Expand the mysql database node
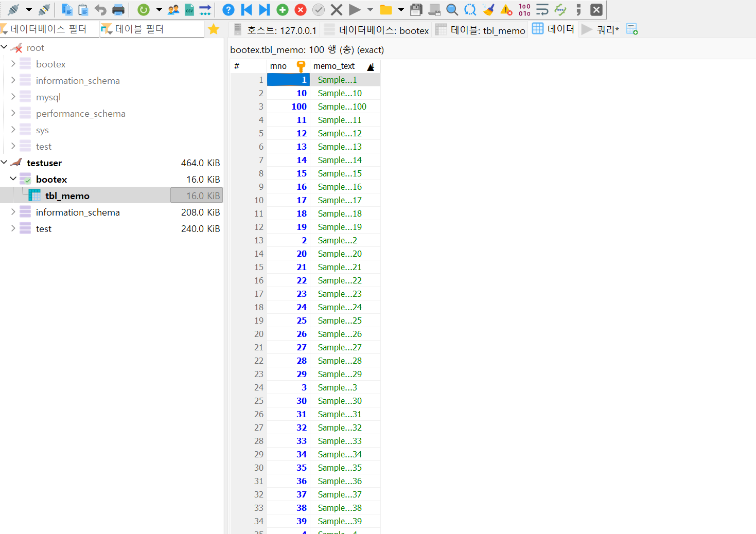 point(13,96)
